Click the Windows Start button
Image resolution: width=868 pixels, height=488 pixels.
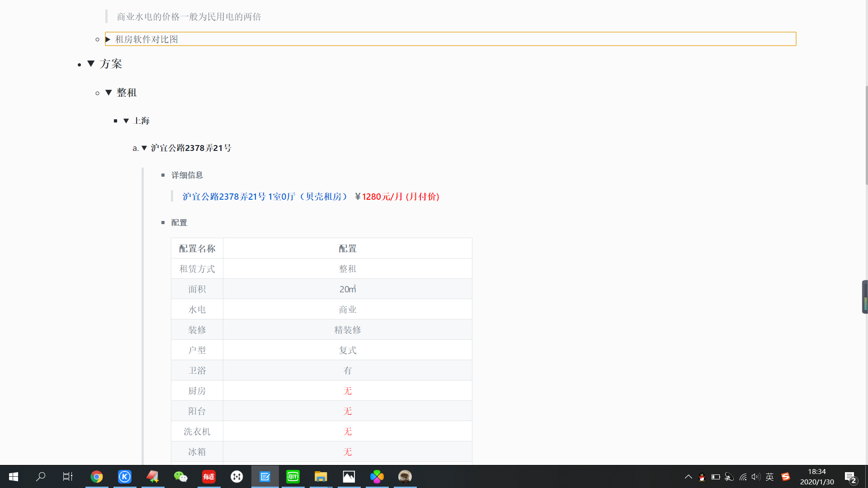point(14,477)
